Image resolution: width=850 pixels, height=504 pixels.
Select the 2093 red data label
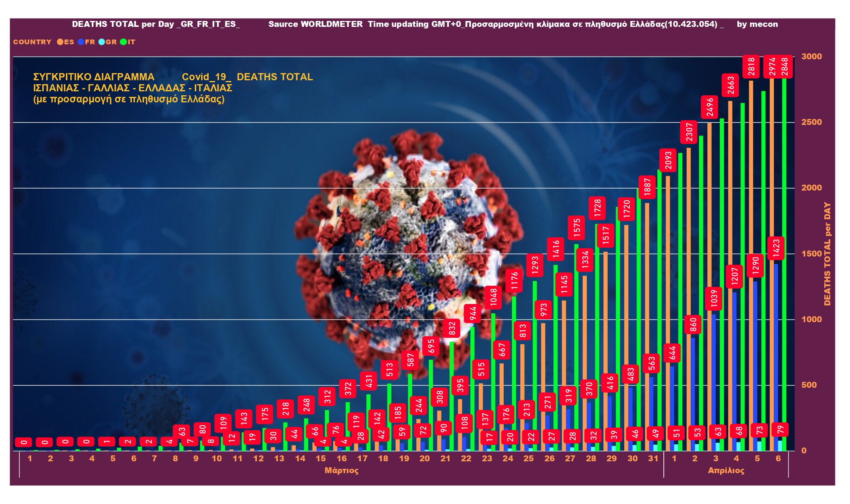click(668, 160)
